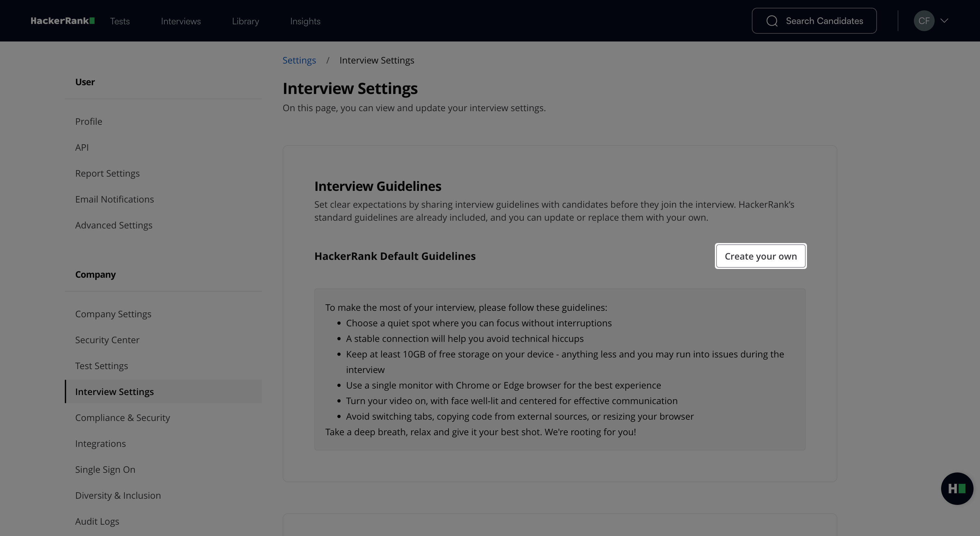Click the CF user avatar
The image size is (980, 536).
[x=924, y=21]
